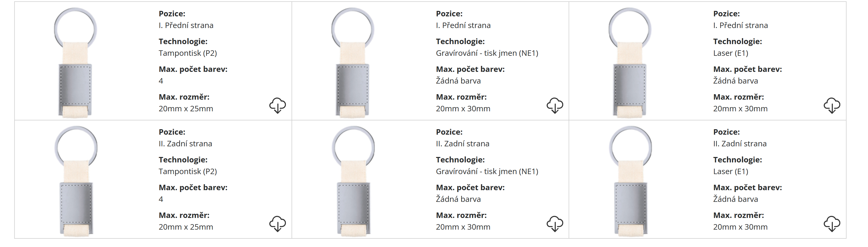The width and height of the screenshot is (868, 247).
Task: Open keychain image for front side Laser
Action: point(630,63)
